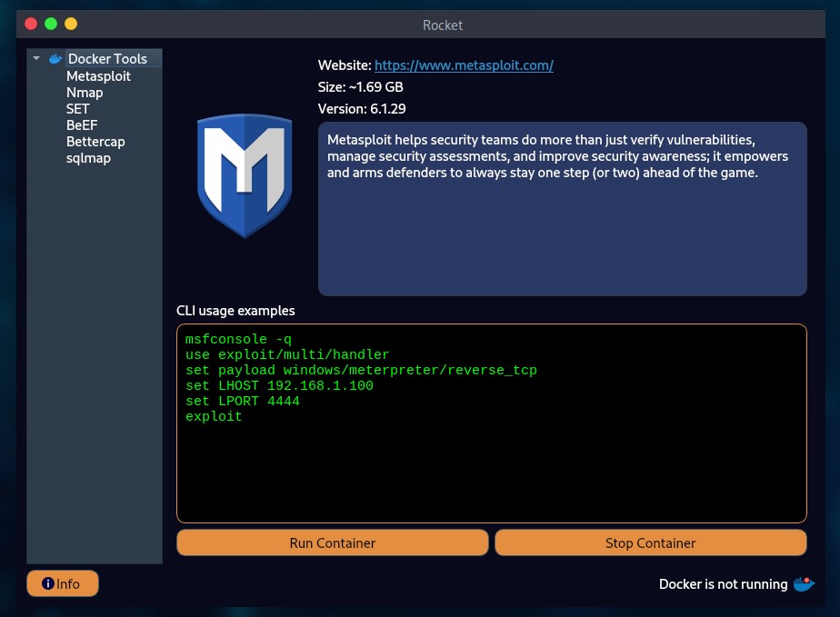Open the BeEF tool entry
This screenshot has height=617, width=840.
[x=82, y=125]
